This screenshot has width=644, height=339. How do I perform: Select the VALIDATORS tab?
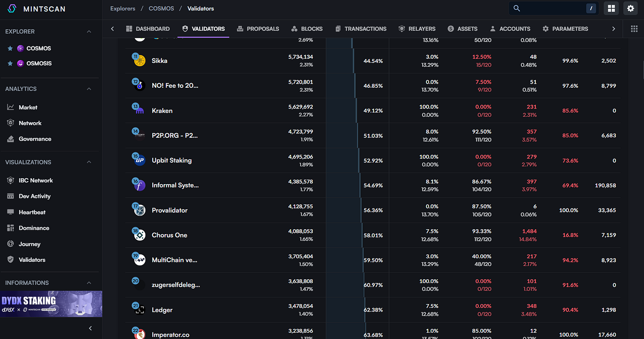[203, 28]
